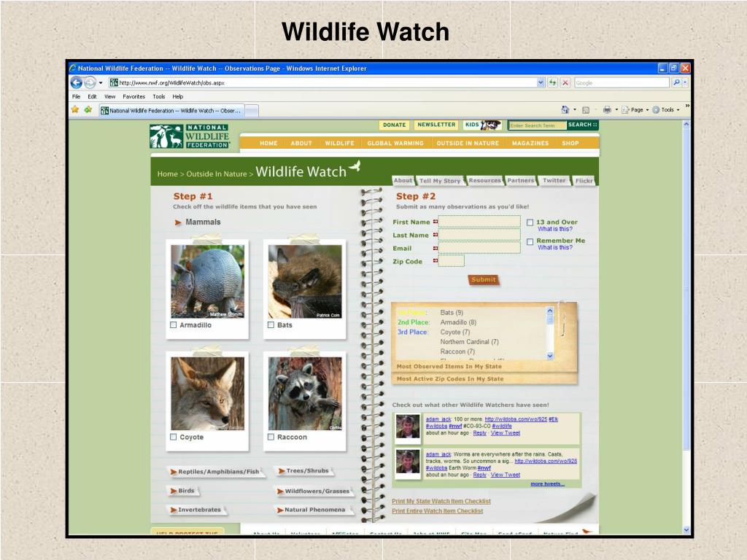Switch to the Tell My Story tab
The height and width of the screenshot is (560, 747).
click(440, 181)
